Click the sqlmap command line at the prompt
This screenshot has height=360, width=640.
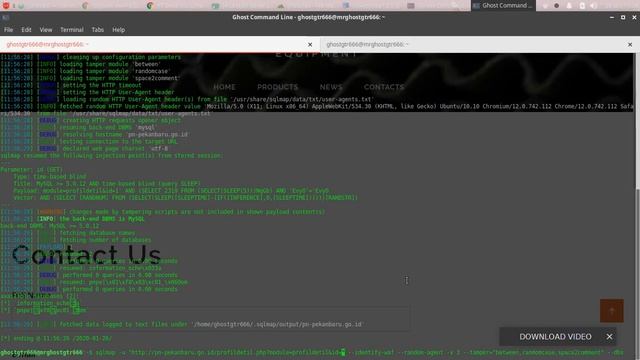312,352
